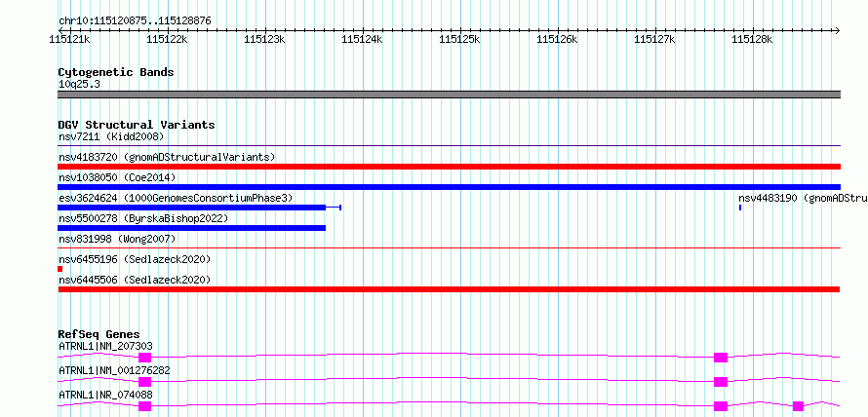Select the NM_207303 exon near 115122k

tap(144, 358)
